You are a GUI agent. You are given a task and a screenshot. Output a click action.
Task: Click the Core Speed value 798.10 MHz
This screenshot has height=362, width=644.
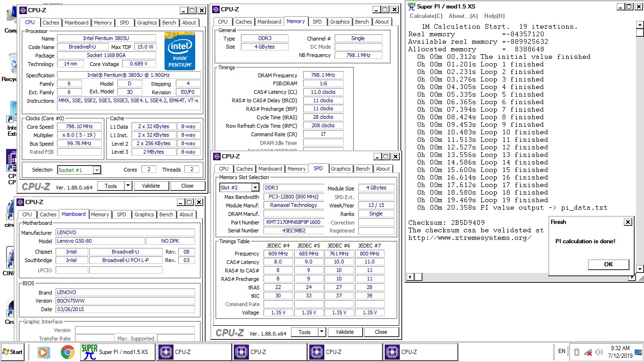79,126
